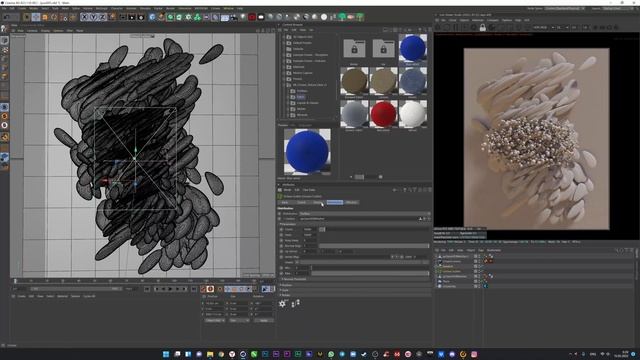Click the play button in the timeline controls

coord(171,289)
